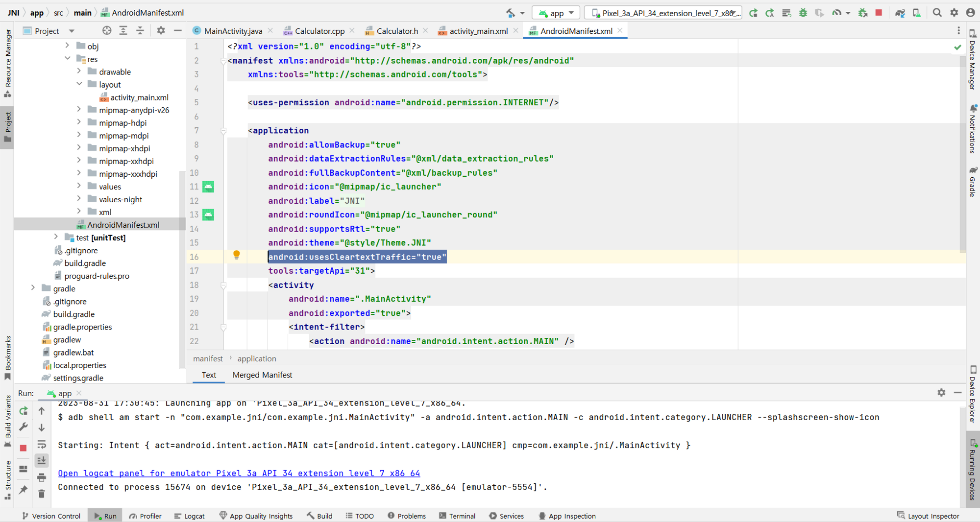Screen dimensions: 980x522
Task: Click the wrench icon in Run panel
Action: pos(23,427)
